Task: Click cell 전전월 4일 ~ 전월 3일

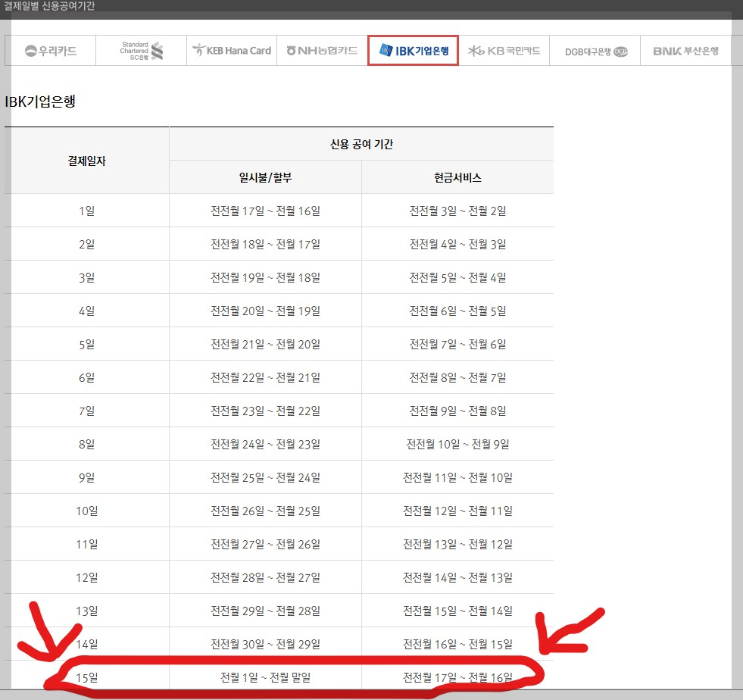Action: coord(457,244)
